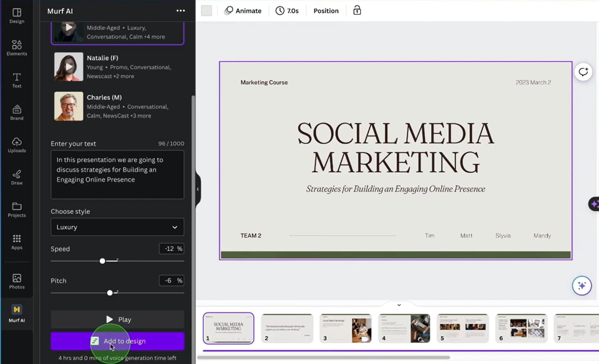Image resolution: width=599 pixels, height=364 pixels.
Task: Open the Magic assistant sparkle button
Action: [x=582, y=285]
